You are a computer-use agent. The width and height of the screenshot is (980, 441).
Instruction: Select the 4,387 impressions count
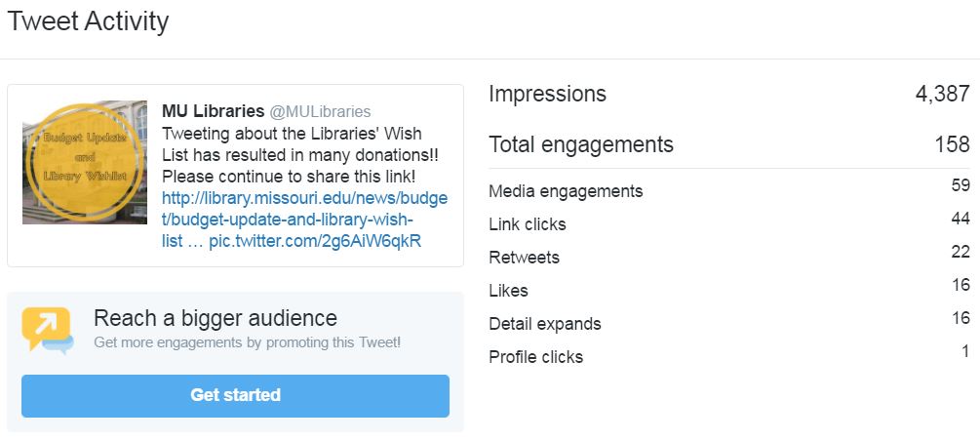point(942,94)
